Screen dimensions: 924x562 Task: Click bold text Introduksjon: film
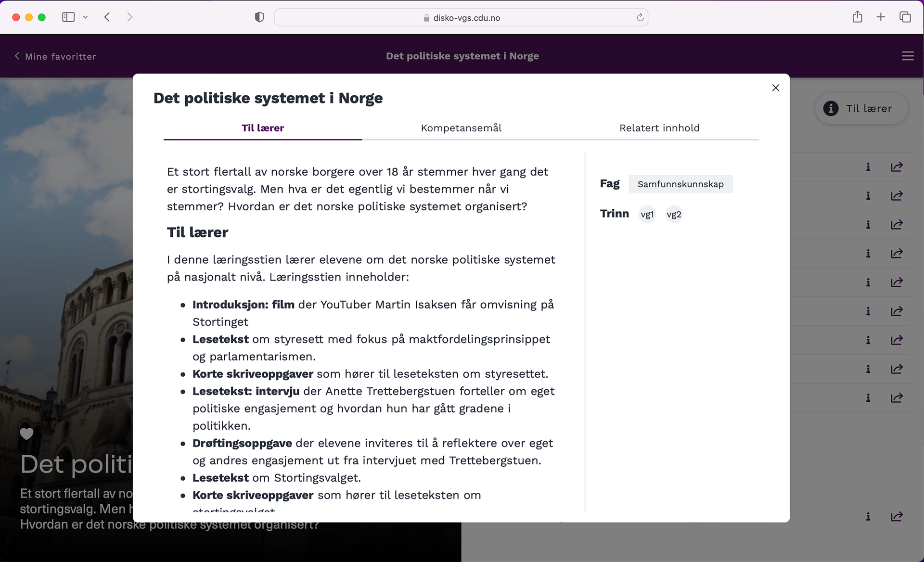[x=244, y=305]
